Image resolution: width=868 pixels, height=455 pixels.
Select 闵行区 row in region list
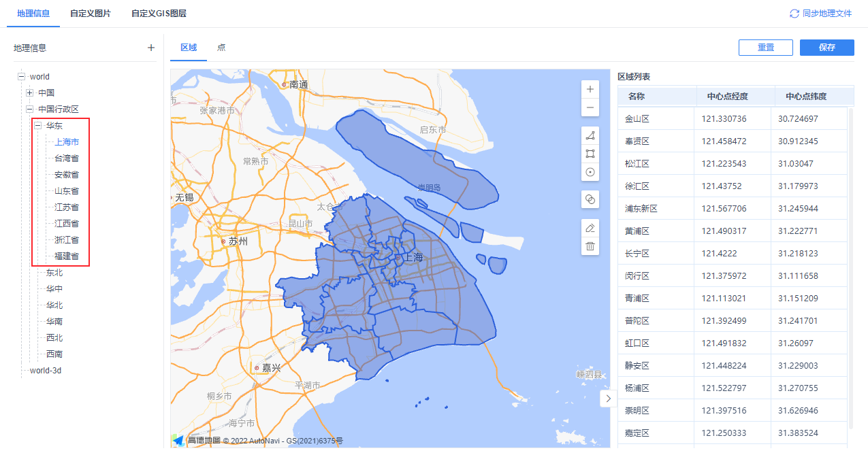click(x=733, y=276)
